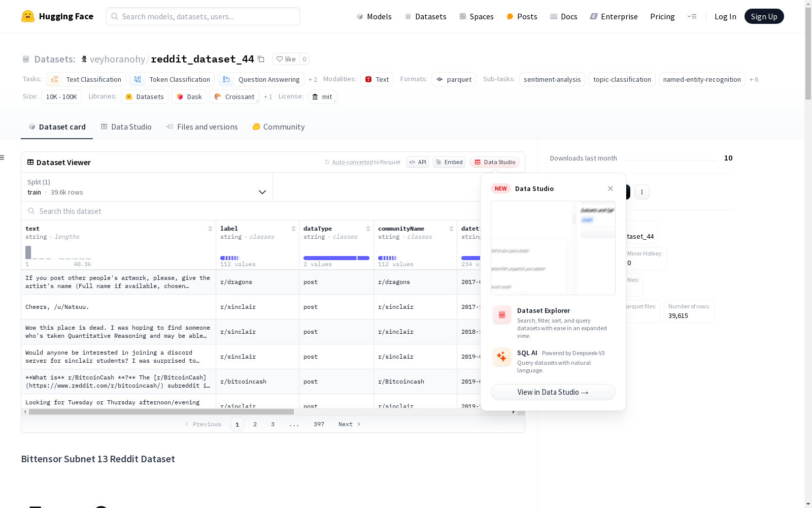812x508 pixels.
Task: Select the Datasets library tag
Action: [145, 97]
